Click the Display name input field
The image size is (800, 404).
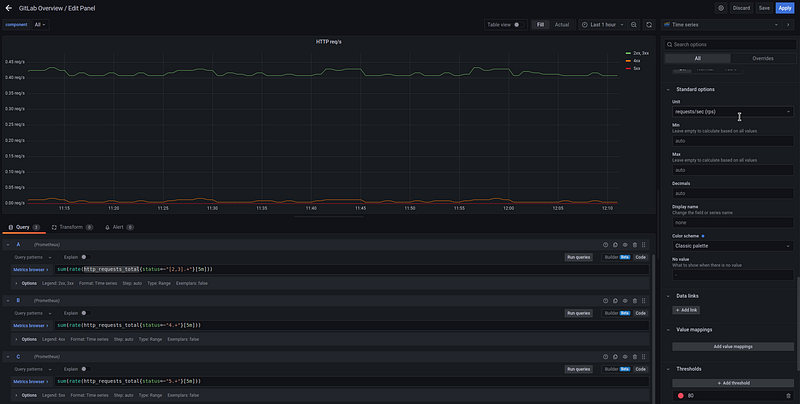pos(733,223)
